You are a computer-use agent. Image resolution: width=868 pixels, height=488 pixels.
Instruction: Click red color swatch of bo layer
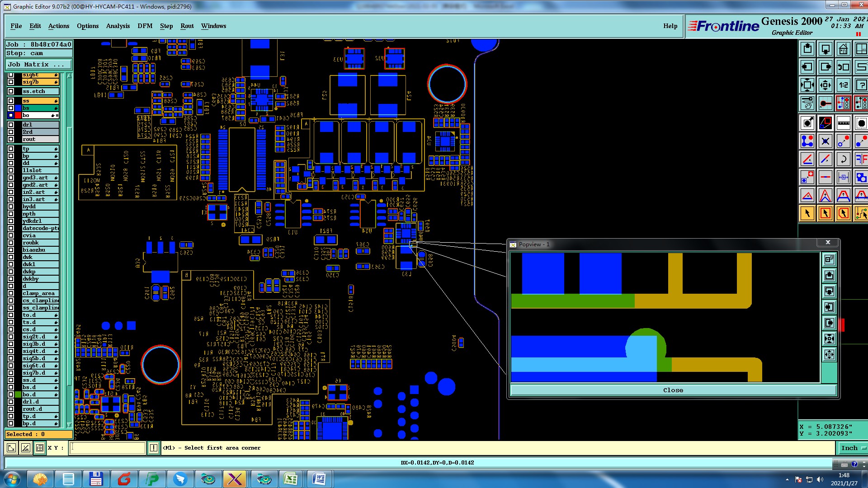coord(18,115)
